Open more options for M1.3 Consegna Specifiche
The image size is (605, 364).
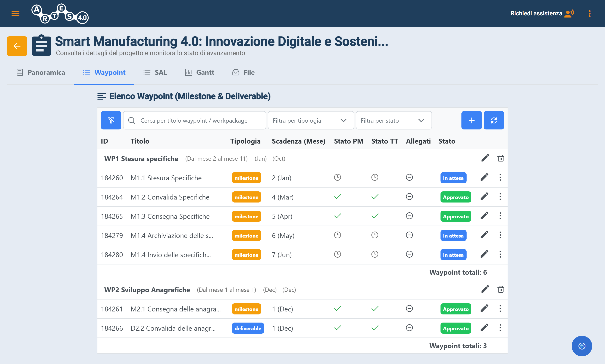500,216
